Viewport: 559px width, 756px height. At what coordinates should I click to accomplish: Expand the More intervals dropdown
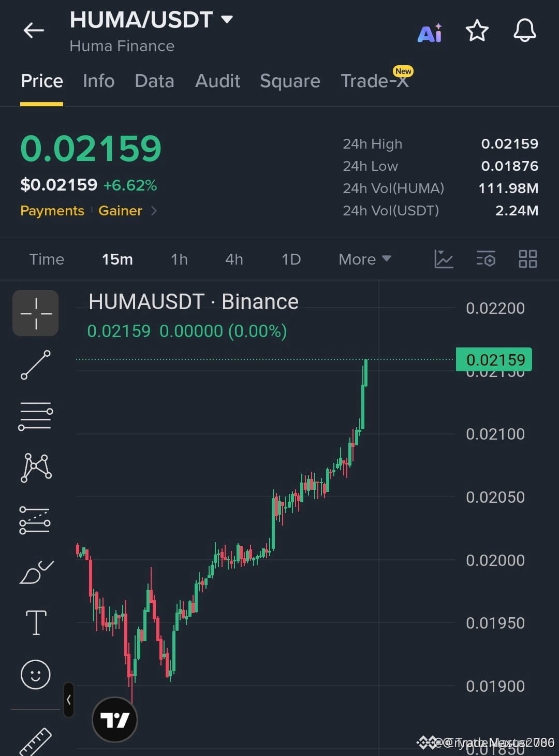tap(364, 259)
